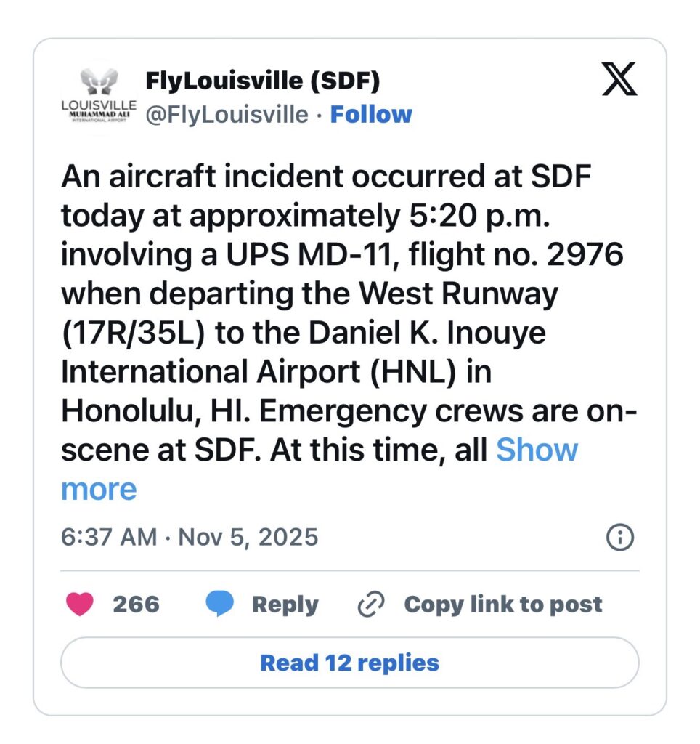
Task: Like the post with the heart icon
Action: [80, 604]
